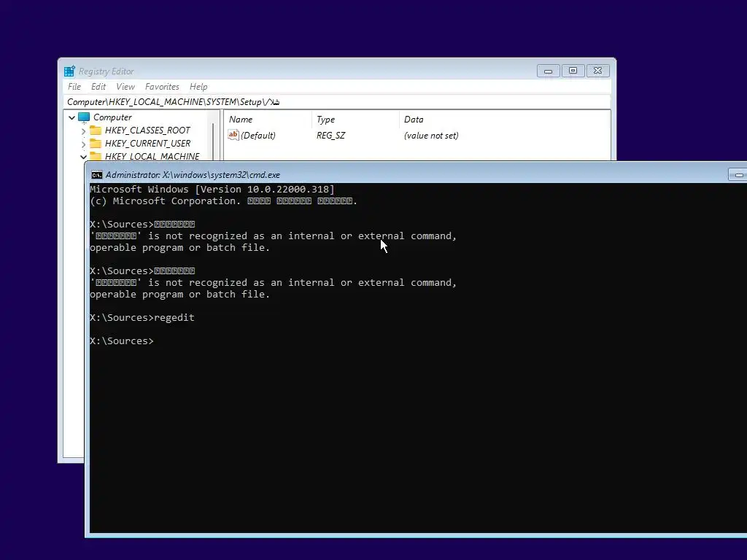
Task: Select the HKEY_CURRENT_USER tree item
Action: click(147, 144)
